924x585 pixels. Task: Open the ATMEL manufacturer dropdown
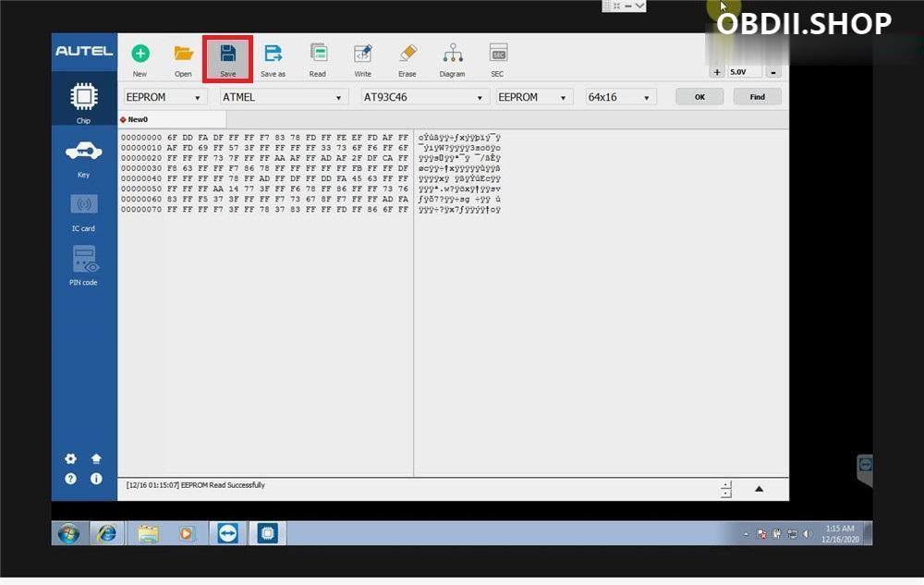click(284, 97)
